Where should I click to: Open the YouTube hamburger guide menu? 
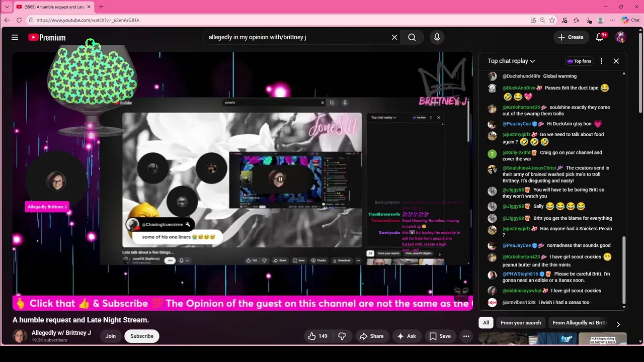click(x=15, y=37)
